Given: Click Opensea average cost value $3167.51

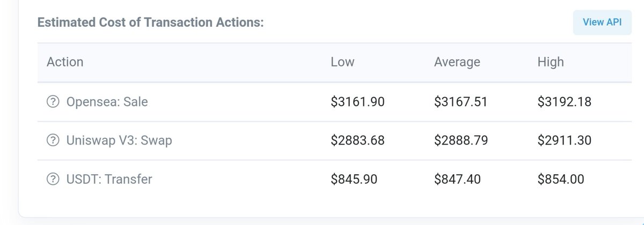Looking at the screenshot, I should [460, 101].
